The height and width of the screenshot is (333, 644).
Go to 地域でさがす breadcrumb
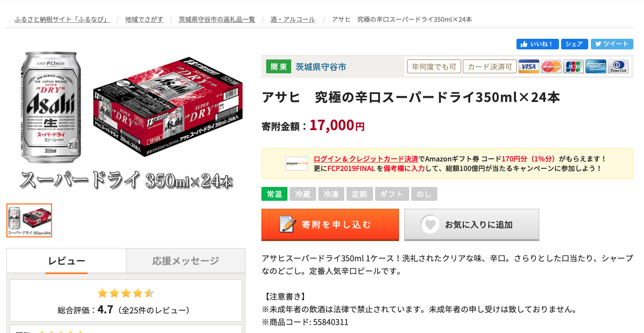(145, 20)
